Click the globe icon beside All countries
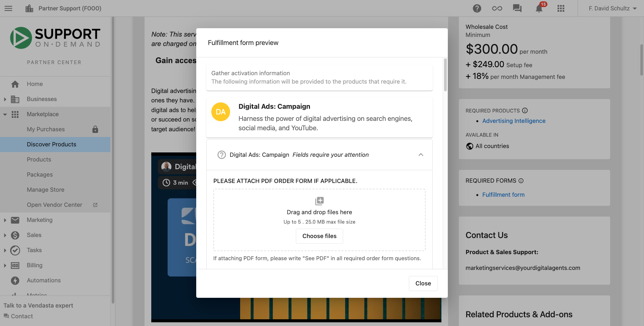This screenshot has height=326, width=644. point(470,146)
